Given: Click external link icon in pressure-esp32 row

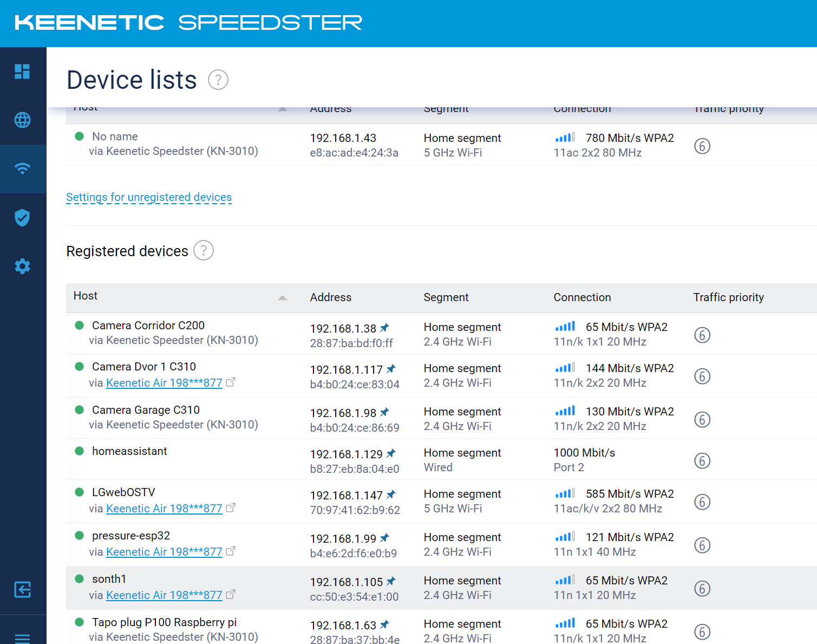Looking at the screenshot, I should 231,551.
